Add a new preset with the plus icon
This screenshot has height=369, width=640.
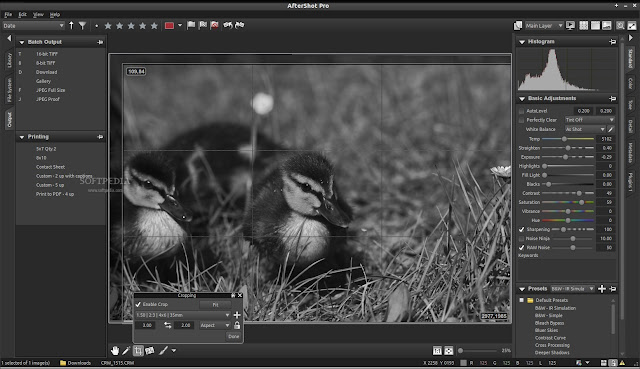(x=602, y=289)
